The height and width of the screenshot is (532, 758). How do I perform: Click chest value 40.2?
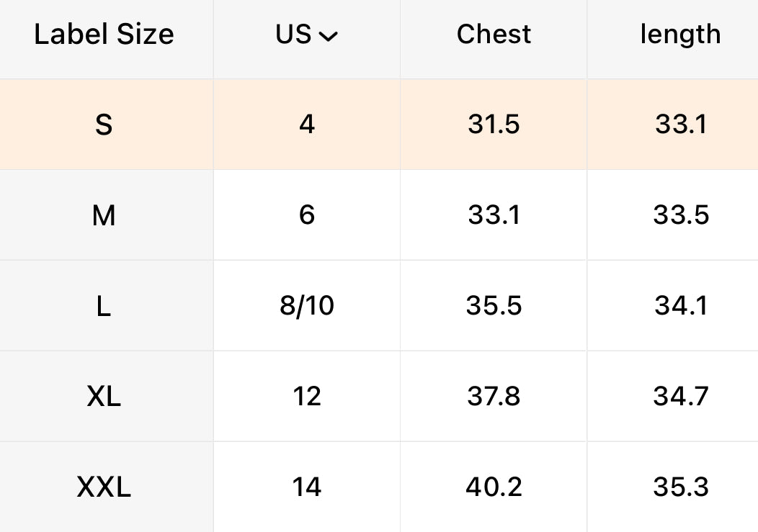pyautogui.click(x=494, y=487)
